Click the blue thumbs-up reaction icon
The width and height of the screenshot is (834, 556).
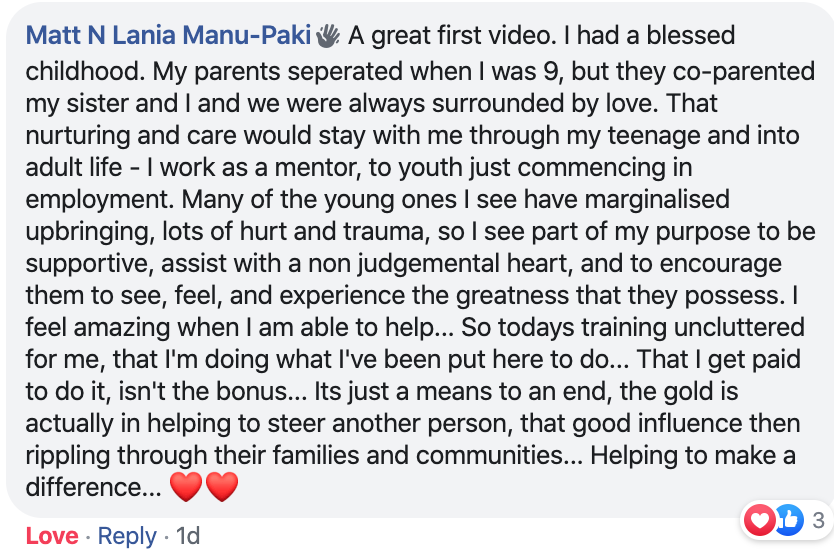(x=788, y=519)
